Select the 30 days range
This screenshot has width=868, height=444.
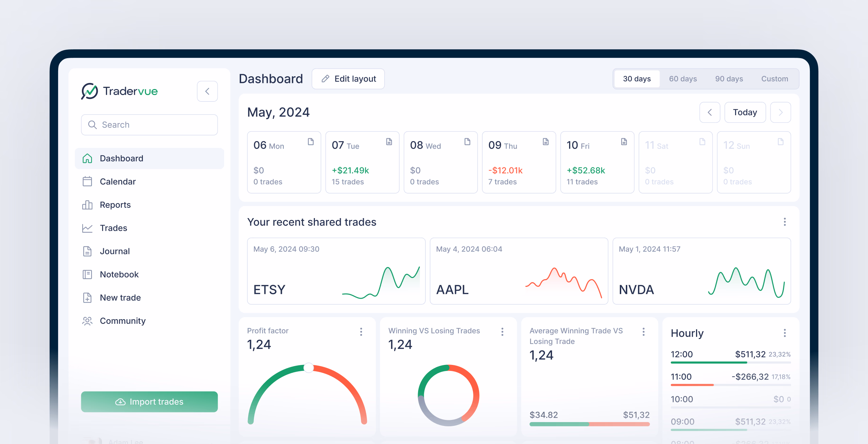(637, 79)
